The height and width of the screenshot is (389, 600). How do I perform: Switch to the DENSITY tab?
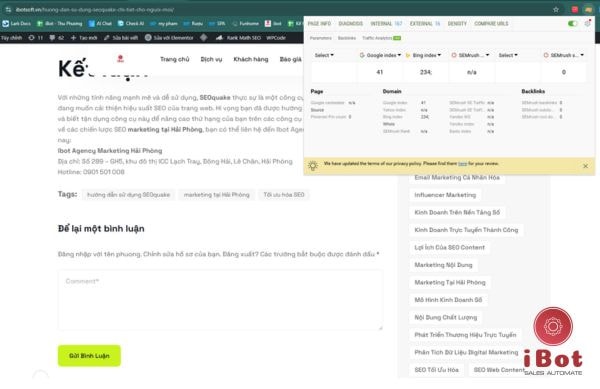click(457, 23)
